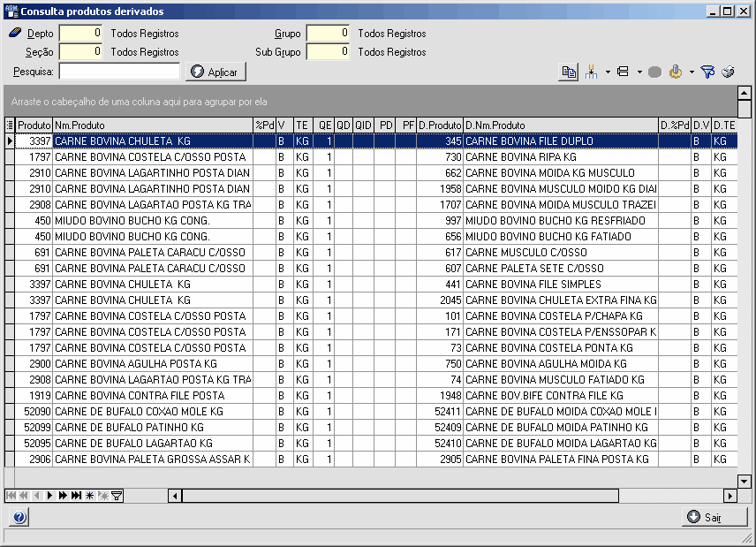Sort by the Produto column header
The image size is (756, 547).
34,125
